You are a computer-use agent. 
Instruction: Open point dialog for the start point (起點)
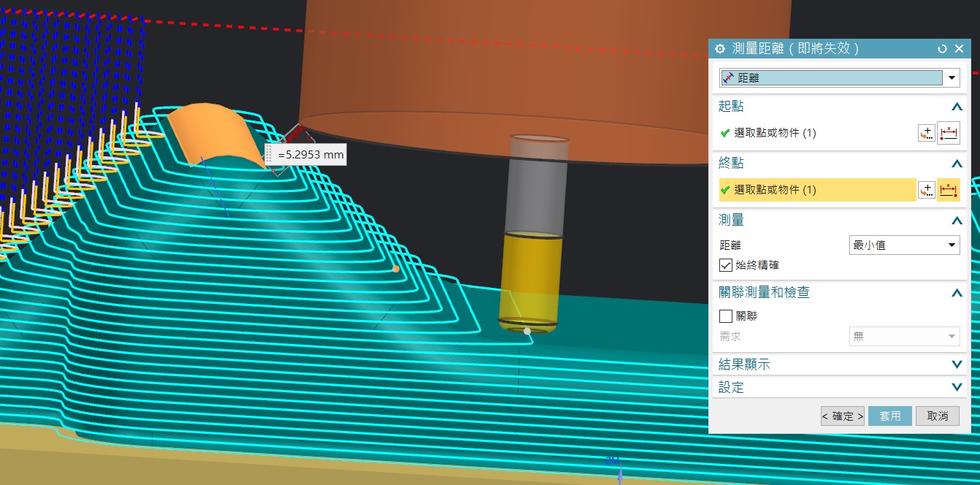[x=927, y=133]
